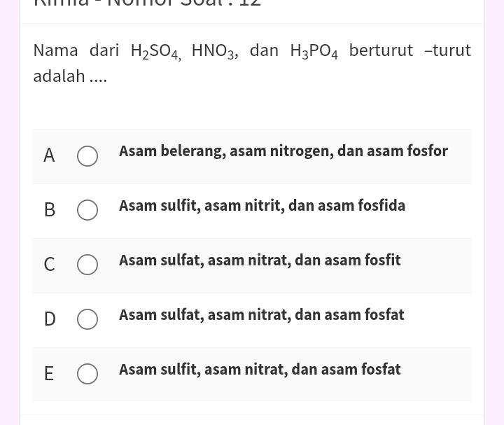
Task: Click the H3PO4 formula in the question
Action: point(314,52)
